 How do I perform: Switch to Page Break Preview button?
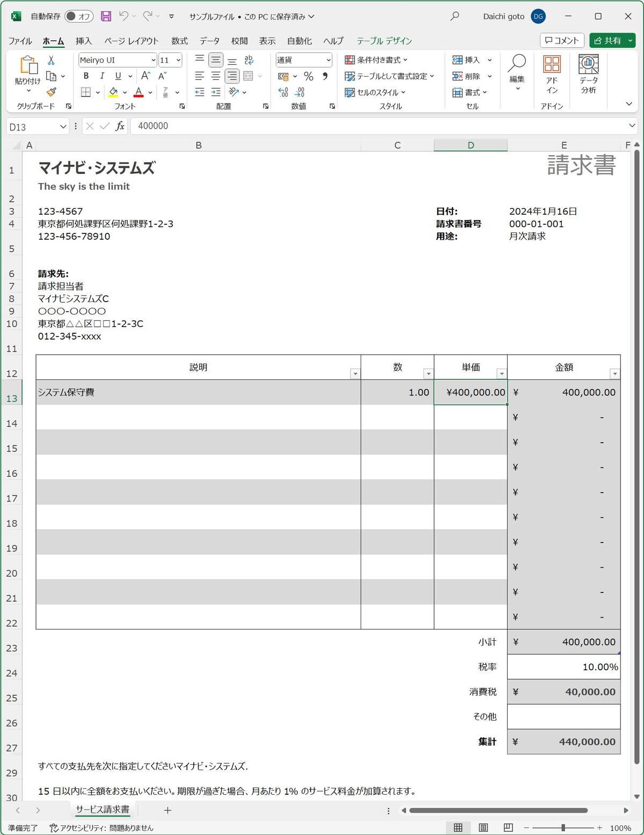[x=508, y=827]
